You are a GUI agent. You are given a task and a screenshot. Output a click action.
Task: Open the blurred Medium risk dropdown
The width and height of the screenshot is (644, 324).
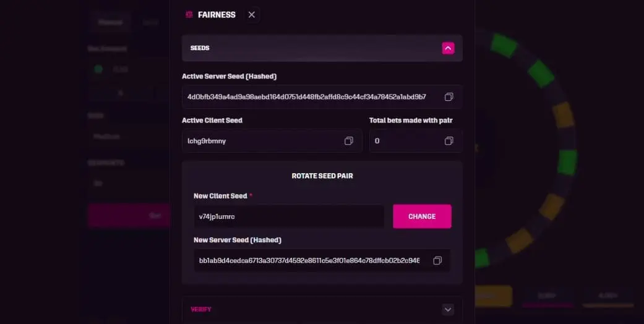129,136
